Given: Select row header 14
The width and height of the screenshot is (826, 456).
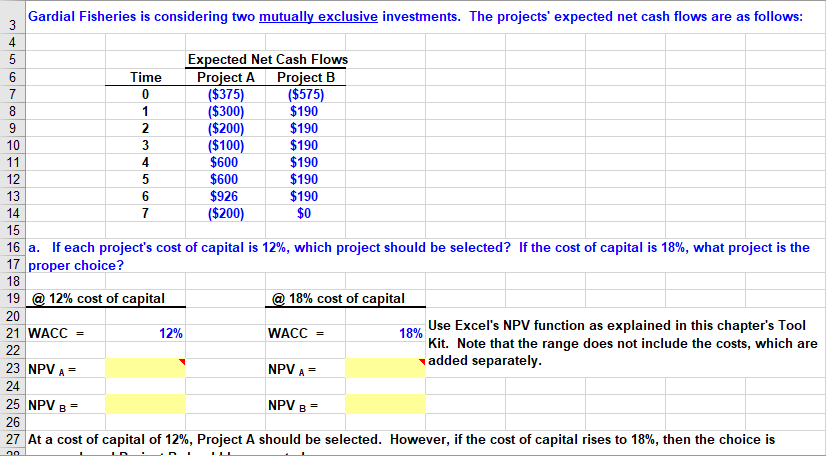Looking at the screenshot, I should (13, 213).
